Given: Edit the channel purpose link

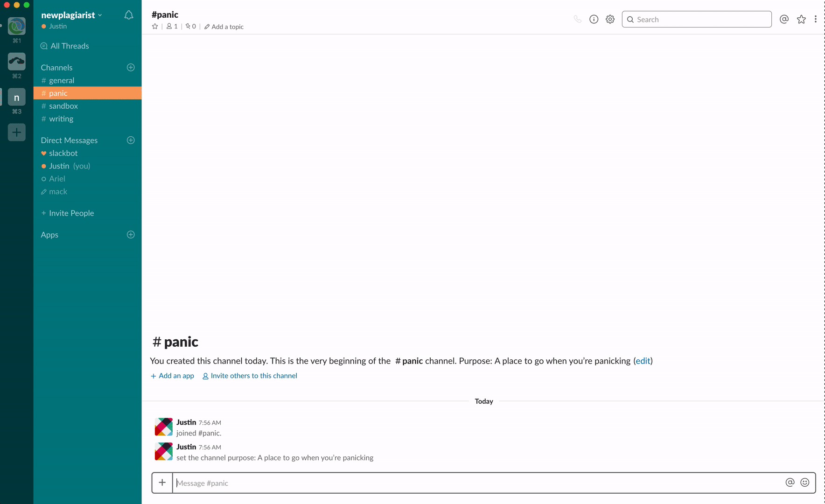Looking at the screenshot, I should click(643, 361).
